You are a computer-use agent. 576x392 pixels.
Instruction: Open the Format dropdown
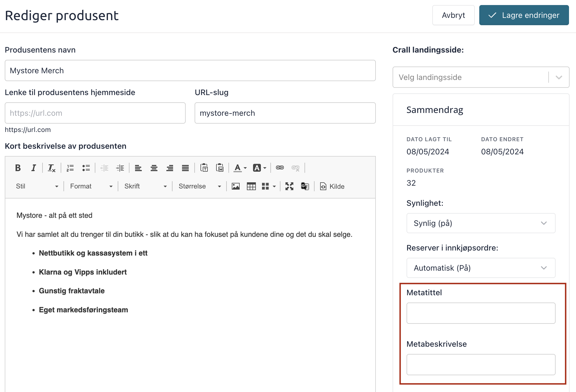91,186
